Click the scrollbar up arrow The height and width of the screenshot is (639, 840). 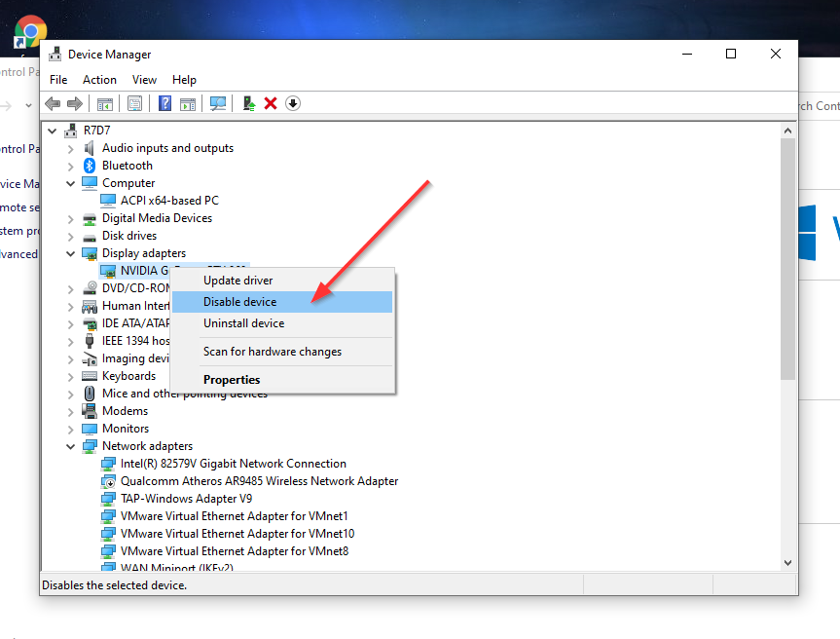point(787,131)
